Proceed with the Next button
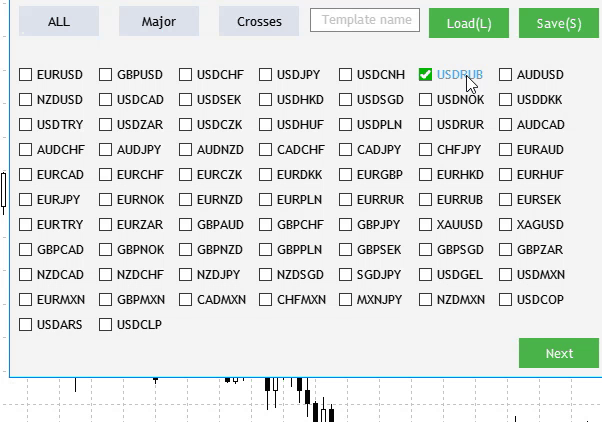Viewport: 602px width, 422px height. click(558, 353)
